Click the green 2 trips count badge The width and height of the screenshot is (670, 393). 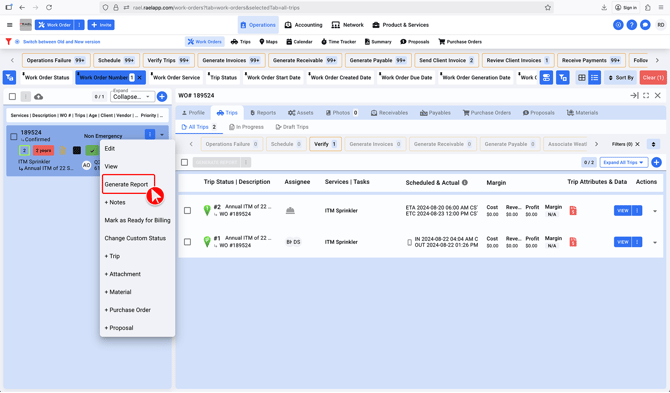(x=24, y=150)
